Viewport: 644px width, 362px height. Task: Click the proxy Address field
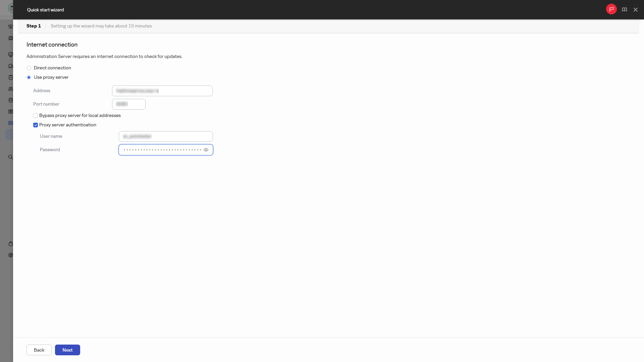pos(162,91)
